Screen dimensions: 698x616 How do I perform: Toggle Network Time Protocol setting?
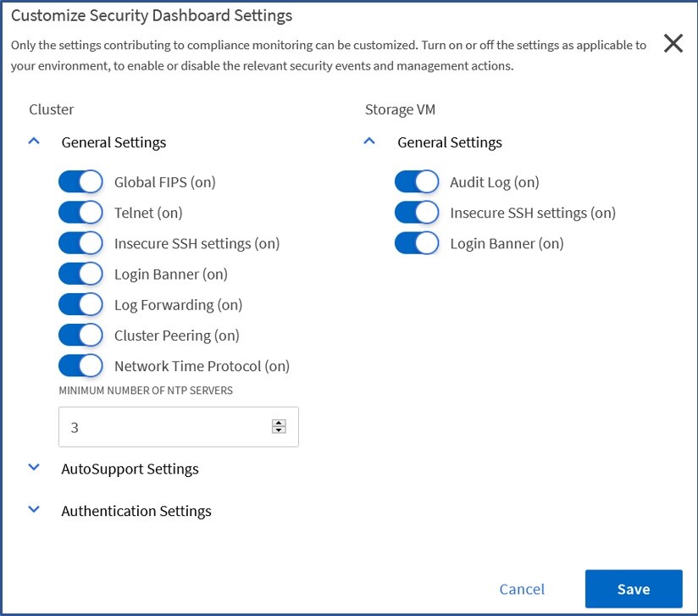[x=80, y=366]
